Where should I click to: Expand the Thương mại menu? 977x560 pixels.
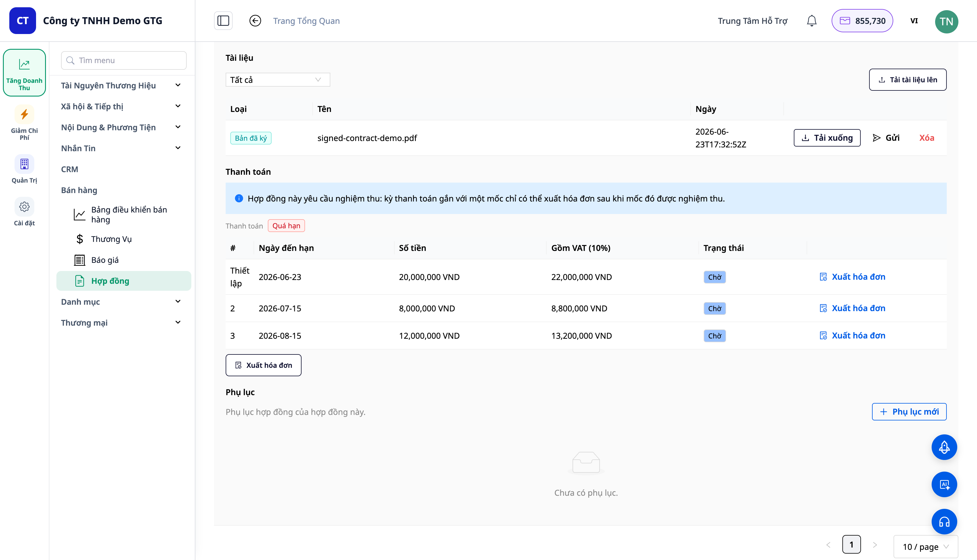[121, 322]
